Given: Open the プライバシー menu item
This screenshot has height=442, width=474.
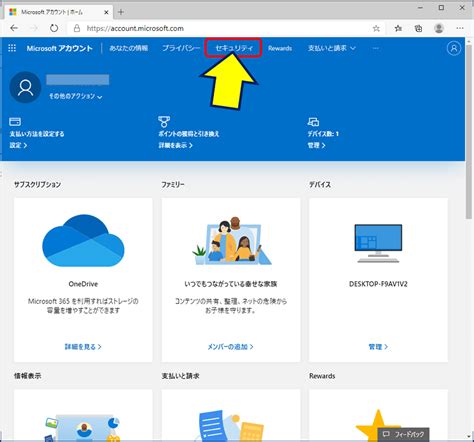Looking at the screenshot, I should [x=181, y=48].
